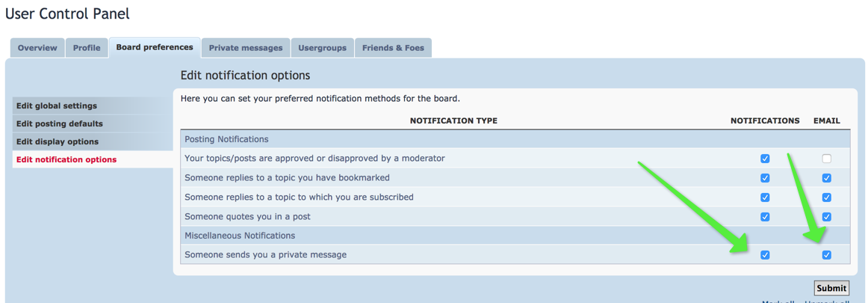Open Edit posting defaults in sidebar
Screen dimensions: 868x303
[x=60, y=124]
